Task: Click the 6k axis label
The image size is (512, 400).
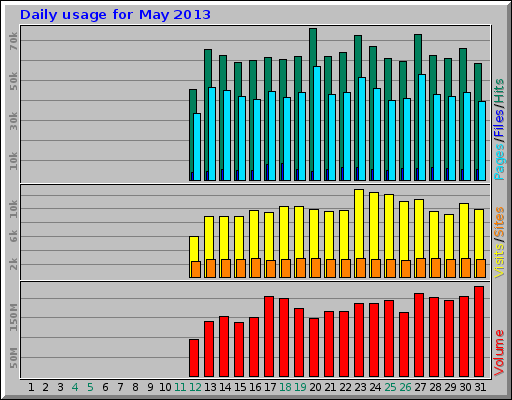Action: point(13,236)
